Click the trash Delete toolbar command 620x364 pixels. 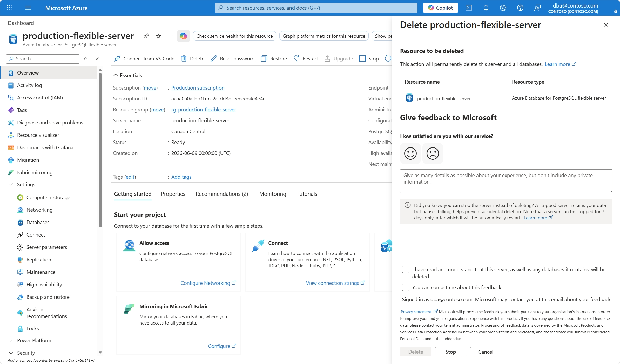click(x=193, y=59)
